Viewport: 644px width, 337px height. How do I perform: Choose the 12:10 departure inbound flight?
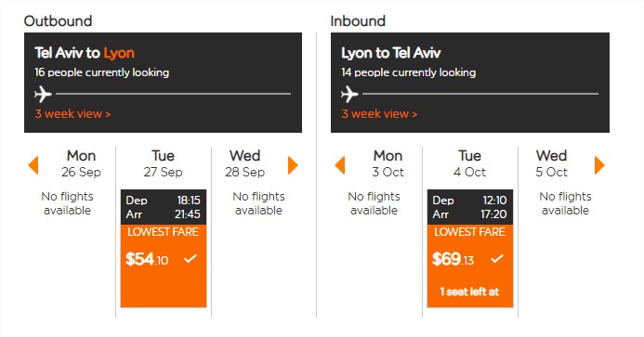(470, 248)
